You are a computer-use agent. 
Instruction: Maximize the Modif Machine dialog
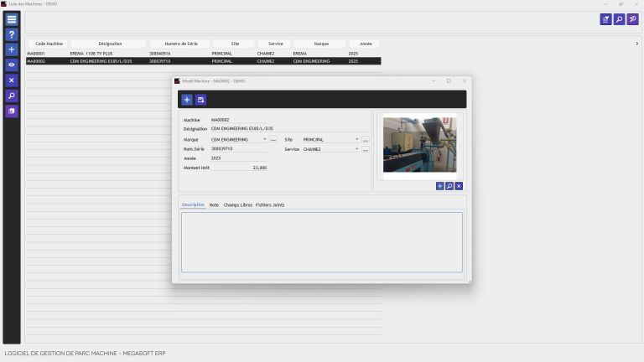[449, 80]
